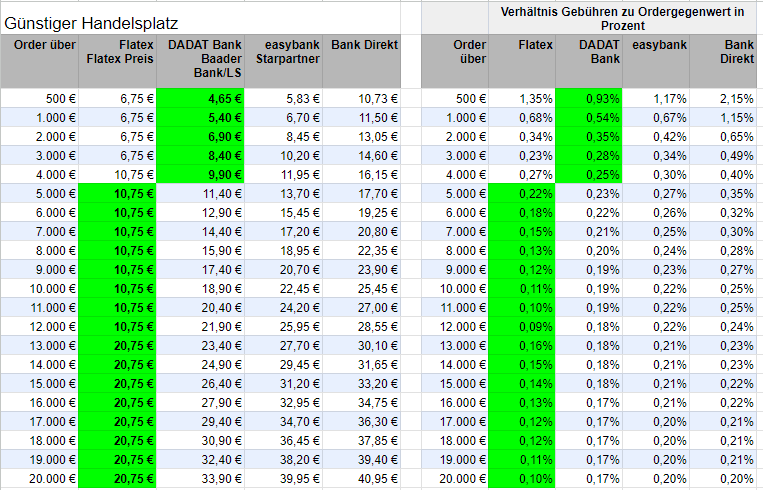Select the '1,17%' easybank percent cell
The height and width of the screenshot is (490, 763).
point(656,99)
